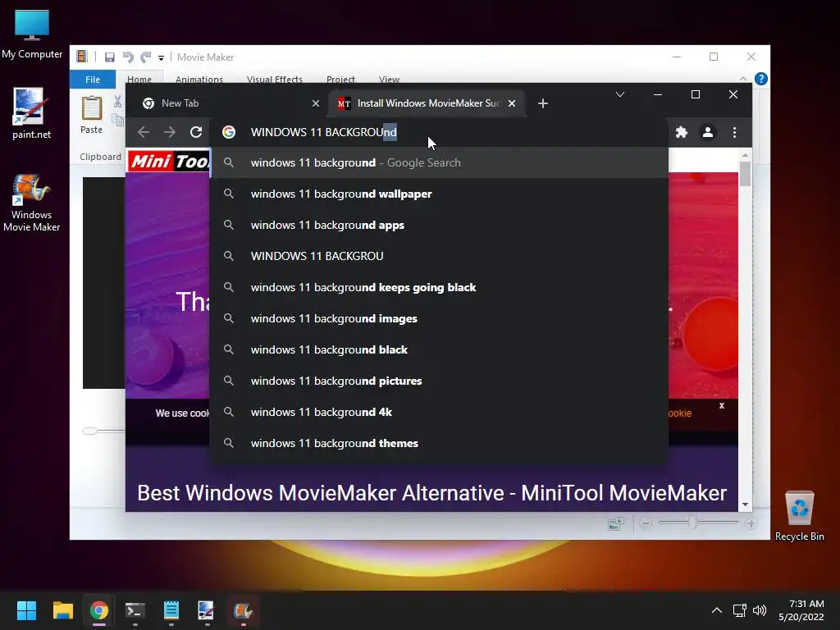Switch to Movie Maker Home ribbon tab
840x630 pixels.
[139, 80]
